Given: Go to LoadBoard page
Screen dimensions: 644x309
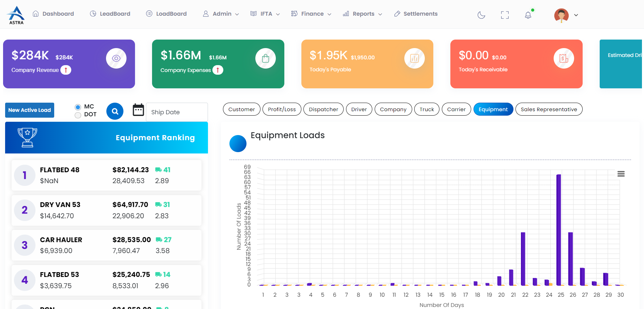Looking at the screenshot, I should [x=166, y=14].
